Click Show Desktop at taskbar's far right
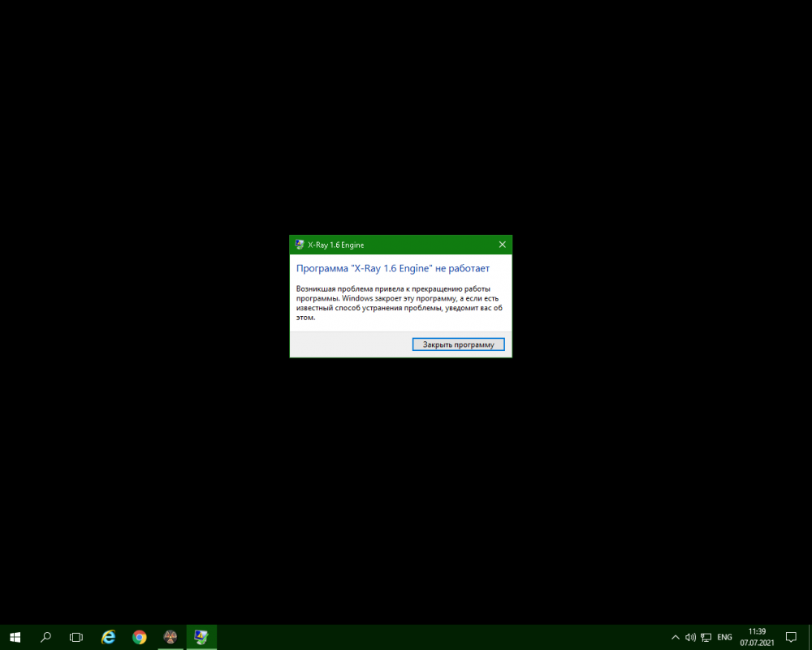 click(x=810, y=637)
